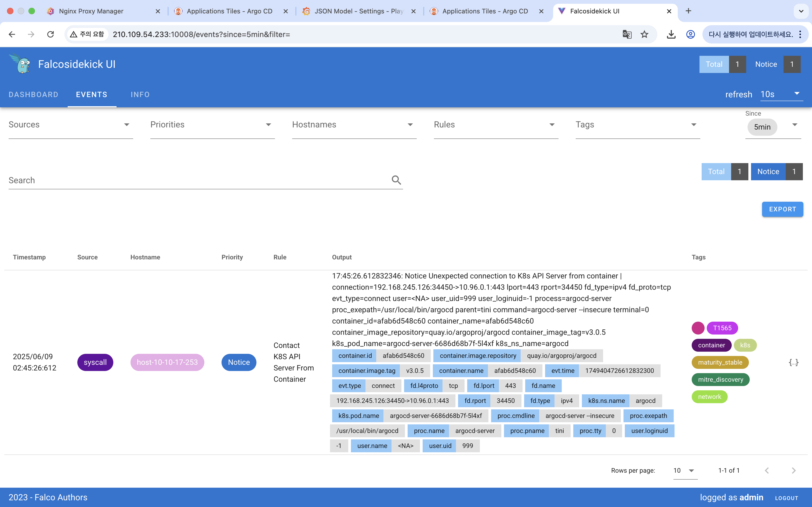Reload the page
812x507 pixels.
tap(51, 34)
